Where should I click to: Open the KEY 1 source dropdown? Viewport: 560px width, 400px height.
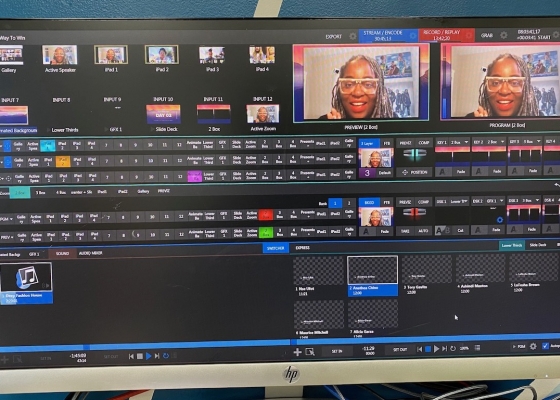click(x=459, y=142)
